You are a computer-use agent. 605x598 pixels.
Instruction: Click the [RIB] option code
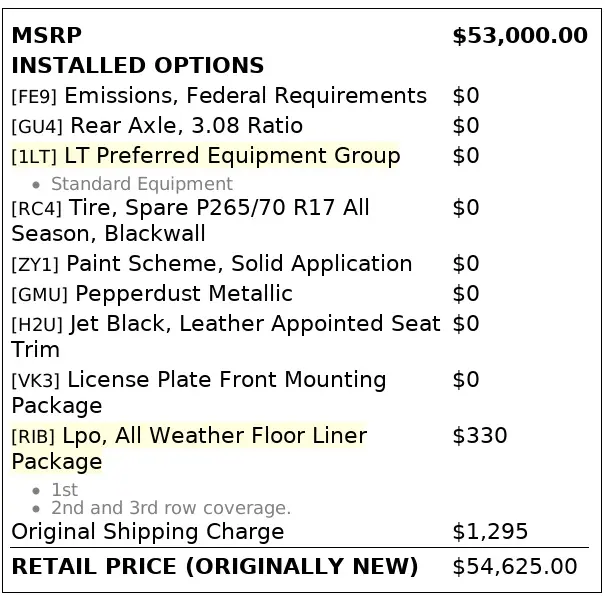pyautogui.click(x=34, y=437)
